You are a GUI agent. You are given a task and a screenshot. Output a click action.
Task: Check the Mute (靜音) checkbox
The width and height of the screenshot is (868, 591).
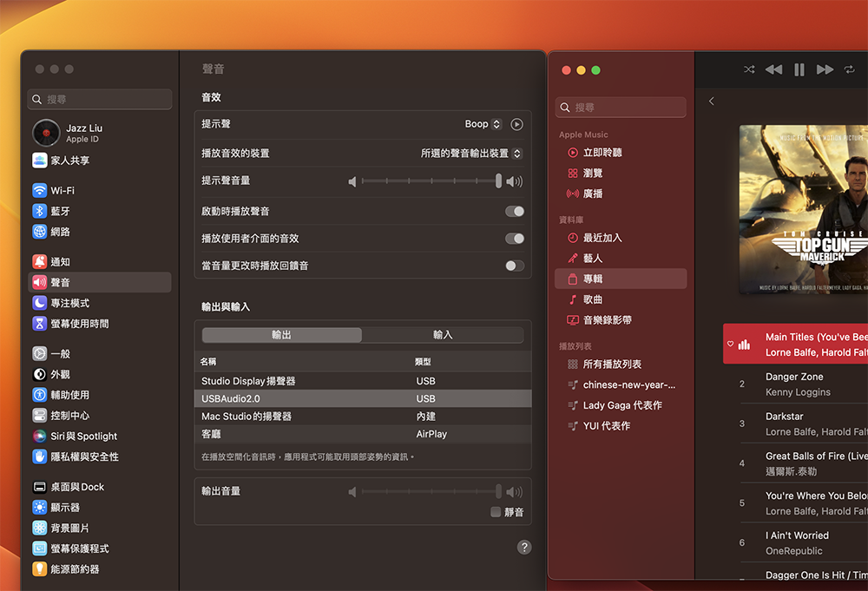[x=496, y=512]
